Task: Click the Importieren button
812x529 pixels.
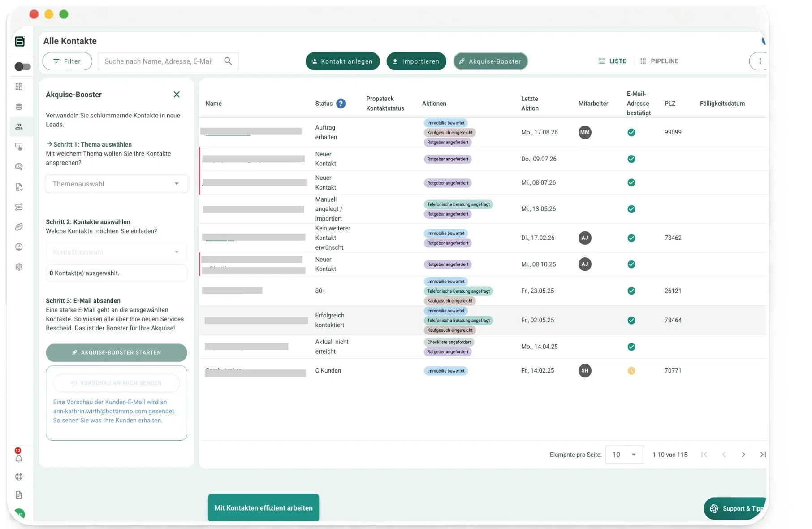Action: pos(416,61)
